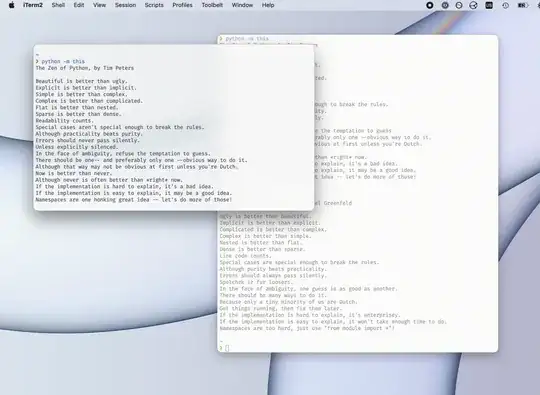Click line 'Simple is better than complex.'

pyautogui.click(x=82, y=94)
